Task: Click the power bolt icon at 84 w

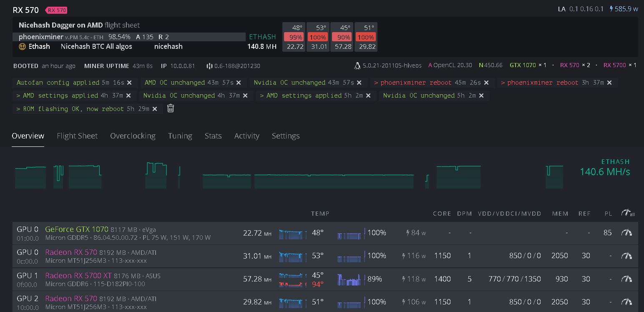Action: point(408,233)
